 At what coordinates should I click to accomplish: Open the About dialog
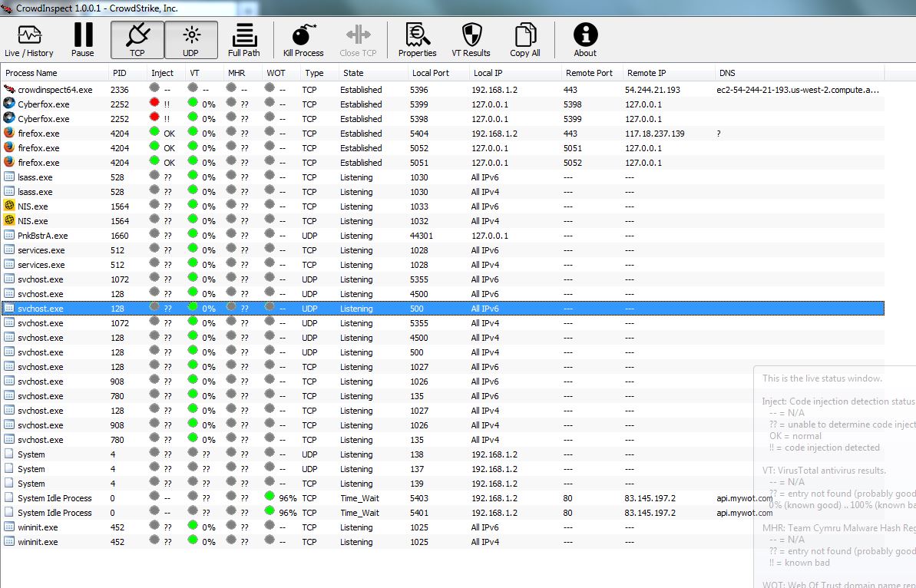[x=585, y=41]
